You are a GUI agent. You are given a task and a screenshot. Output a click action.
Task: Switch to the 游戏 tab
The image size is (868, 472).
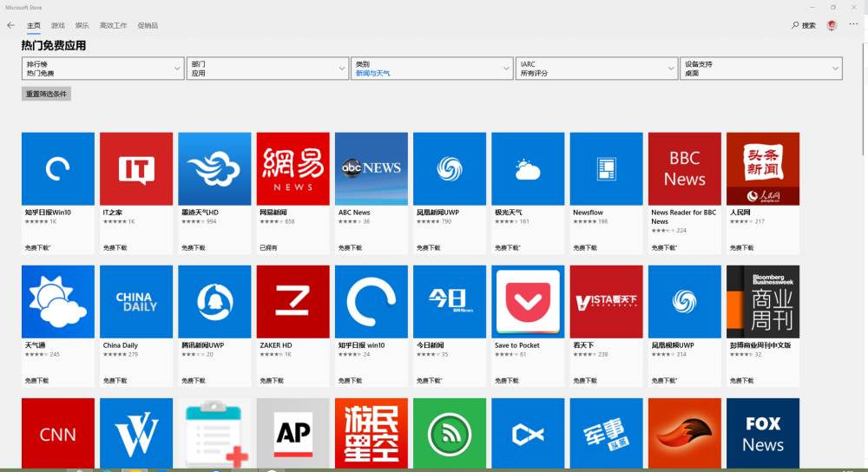point(57,25)
